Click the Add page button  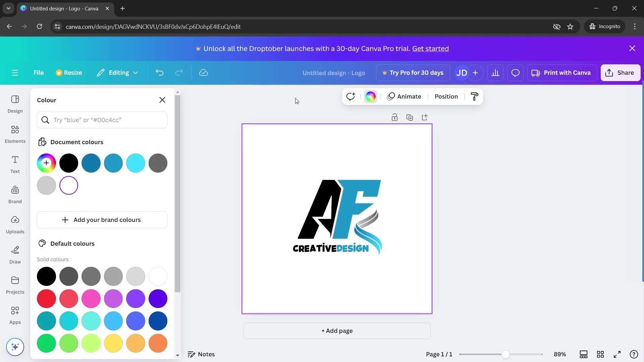pos(337,330)
